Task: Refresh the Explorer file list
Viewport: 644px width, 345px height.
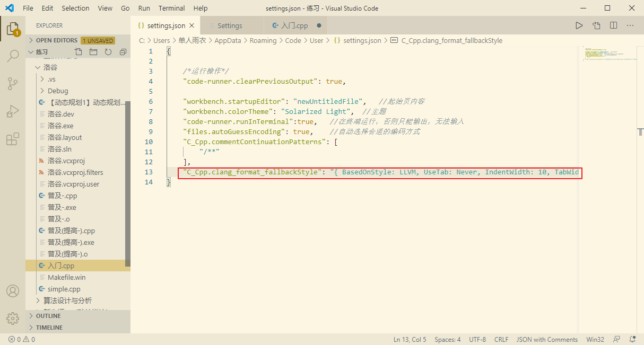Action: pyautogui.click(x=108, y=51)
